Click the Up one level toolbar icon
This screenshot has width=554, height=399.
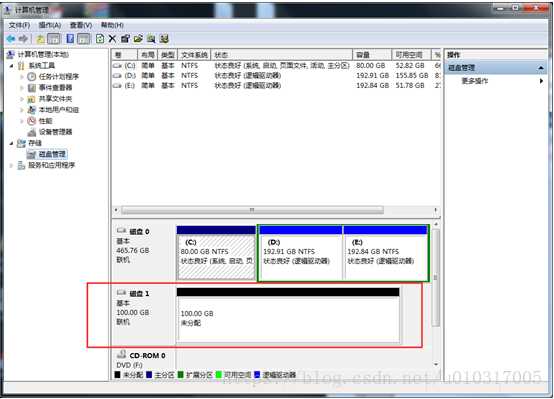click(40, 39)
